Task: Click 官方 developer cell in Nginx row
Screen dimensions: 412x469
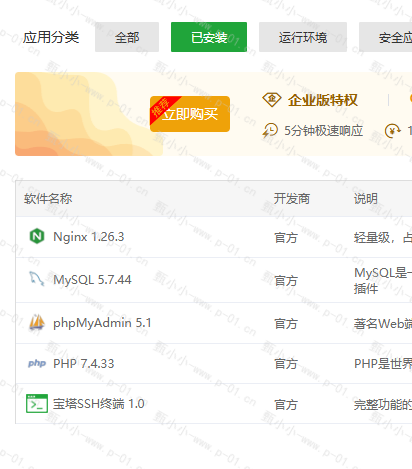Action: click(286, 238)
